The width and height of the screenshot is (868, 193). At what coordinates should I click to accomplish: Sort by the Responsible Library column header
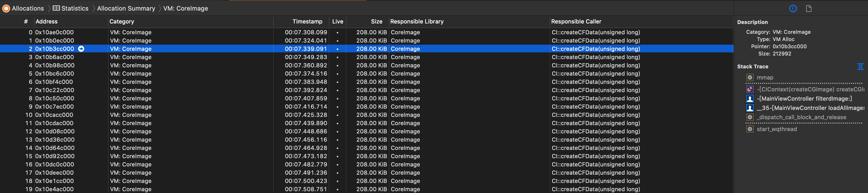pyautogui.click(x=416, y=22)
